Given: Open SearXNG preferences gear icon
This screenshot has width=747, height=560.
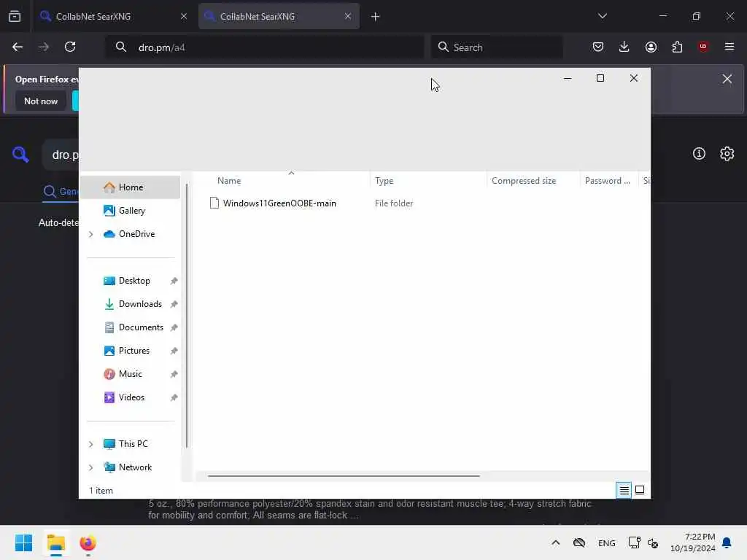Looking at the screenshot, I should click(x=727, y=153).
